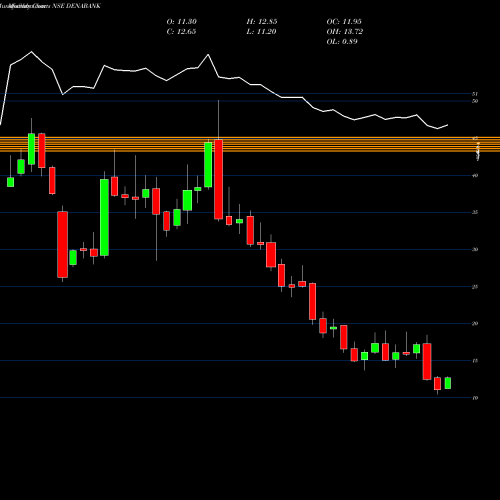500x500 pixels.
Task: Click the orange resistance band
Action: click(250, 144)
